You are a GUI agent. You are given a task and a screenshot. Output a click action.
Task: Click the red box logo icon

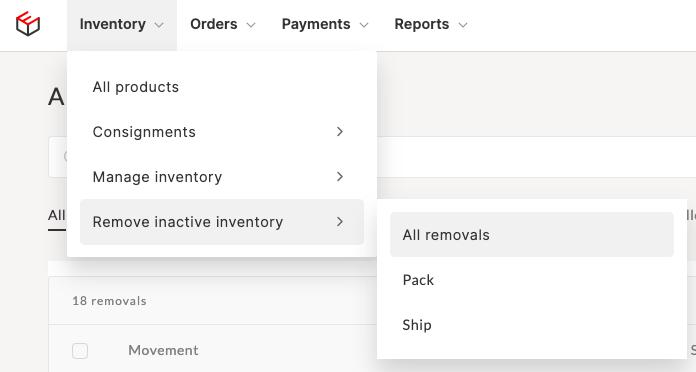coord(28,24)
